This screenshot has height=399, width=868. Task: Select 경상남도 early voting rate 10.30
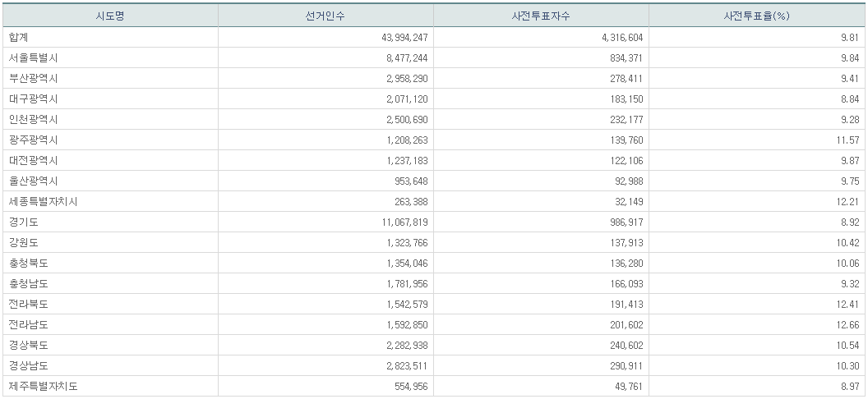pos(847,365)
